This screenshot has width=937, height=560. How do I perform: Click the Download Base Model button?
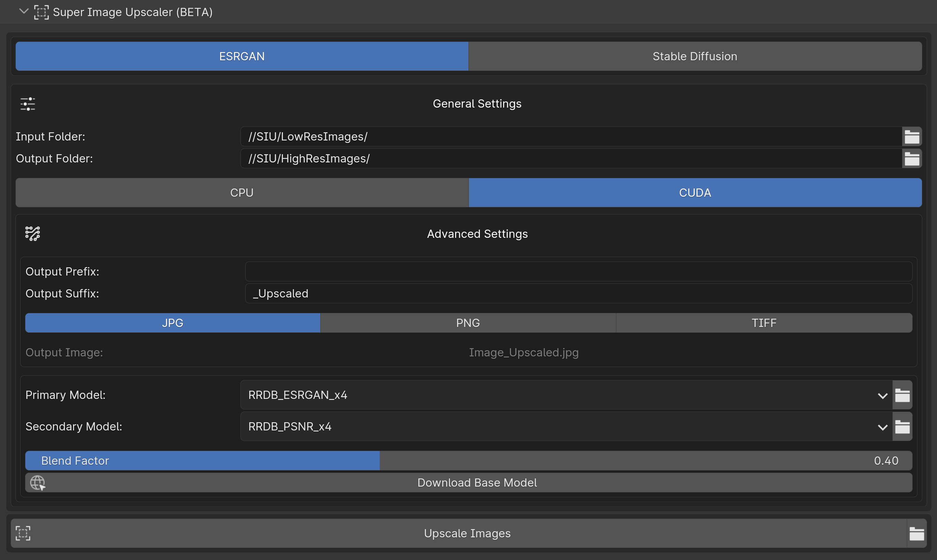477,482
